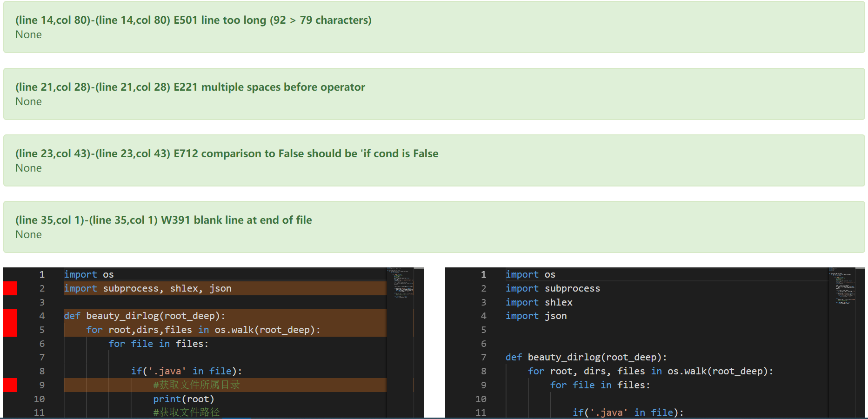Open the E501 line too long warning
This screenshot has height=419, width=868.
click(x=194, y=20)
